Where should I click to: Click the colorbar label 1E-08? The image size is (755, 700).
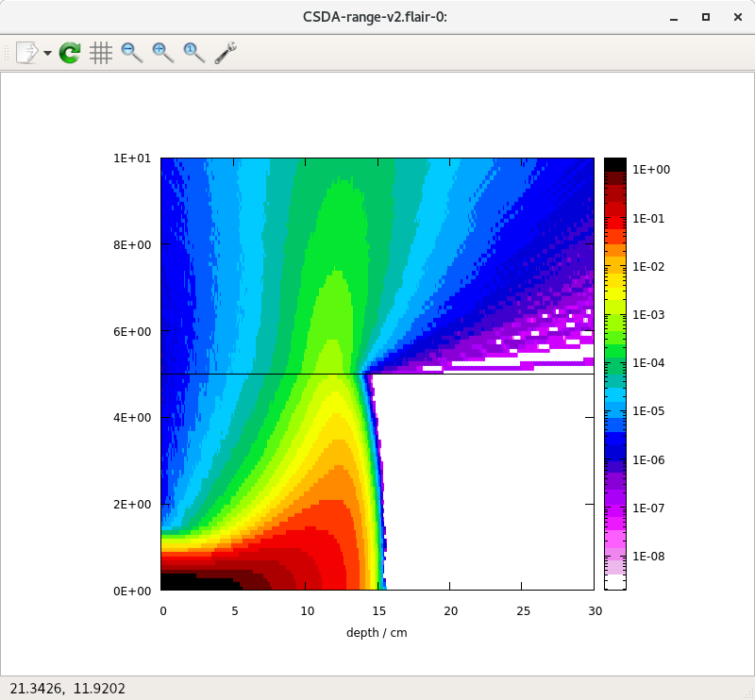648,557
